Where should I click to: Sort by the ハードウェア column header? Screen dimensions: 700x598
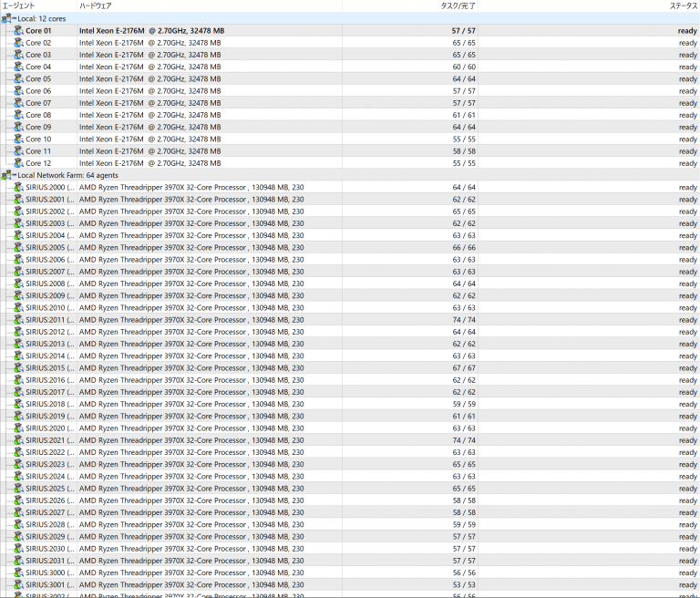(96, 5)
